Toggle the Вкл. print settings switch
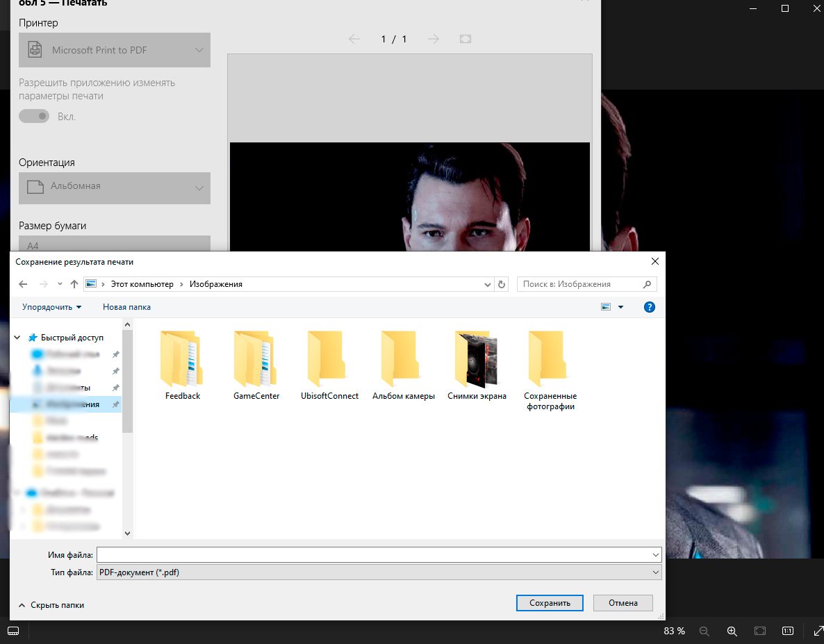This screenshot has width=824, height=644. (x=34, y=117)
